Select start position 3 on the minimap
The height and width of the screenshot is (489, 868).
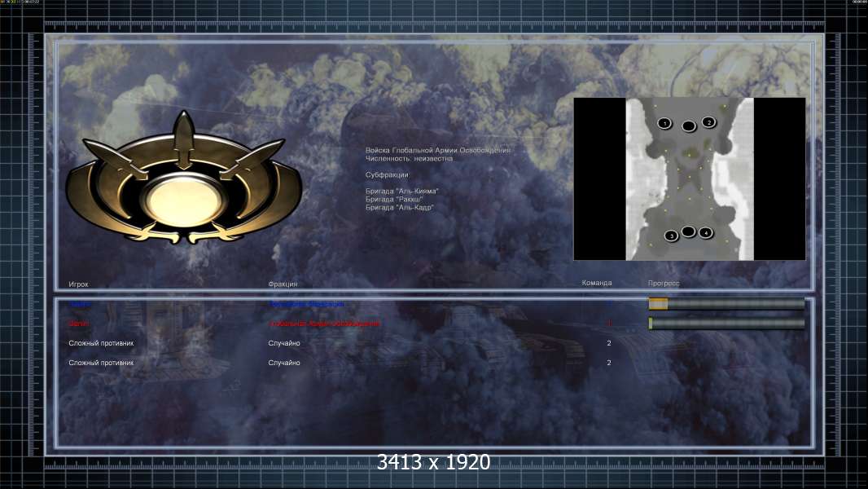[x=672, y=236]
